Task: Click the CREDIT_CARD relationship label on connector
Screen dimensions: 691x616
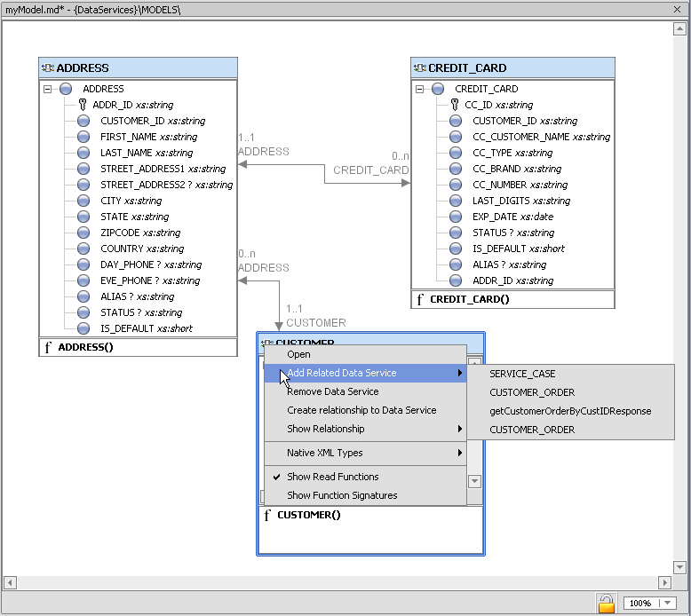Action: coord(371,170)
